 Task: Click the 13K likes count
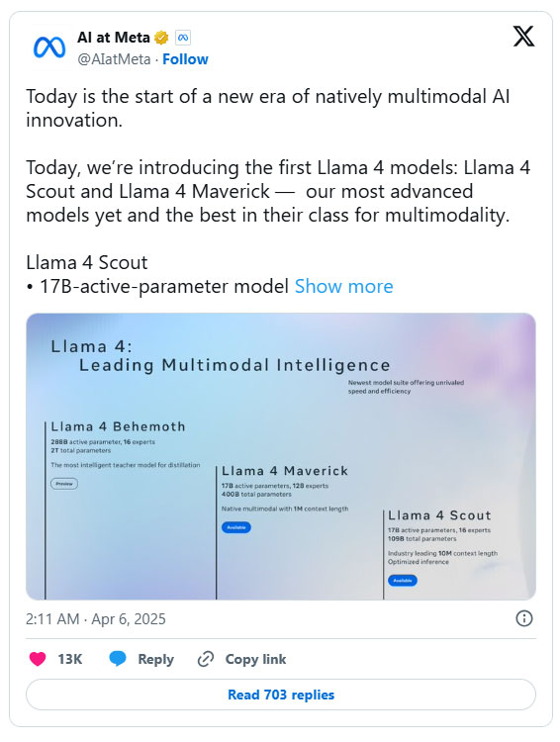click(x=70, y=659)
